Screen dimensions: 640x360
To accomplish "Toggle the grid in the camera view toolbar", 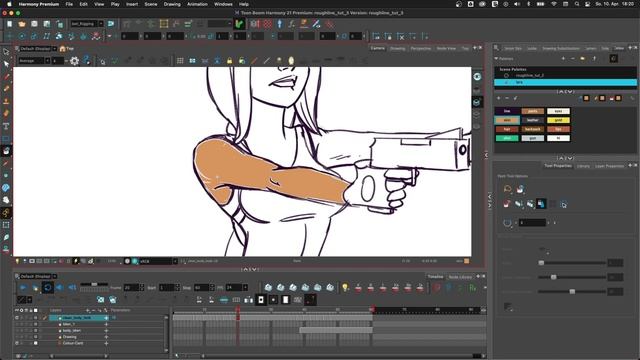I will click(x=180, y=61).
